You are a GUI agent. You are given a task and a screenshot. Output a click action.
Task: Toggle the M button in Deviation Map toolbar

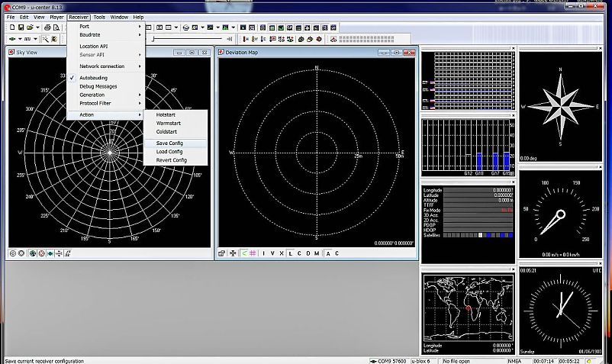(x=317, y=253)
